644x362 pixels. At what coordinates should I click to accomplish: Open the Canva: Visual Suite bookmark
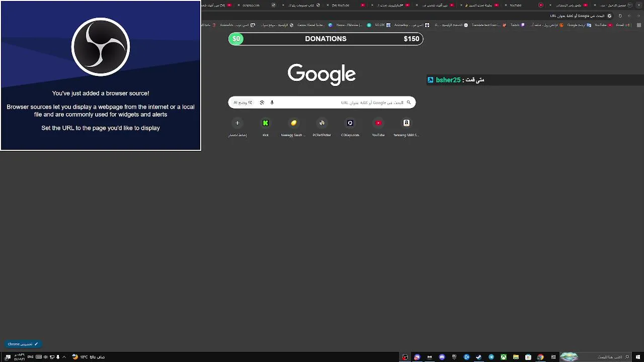[315, 25]
